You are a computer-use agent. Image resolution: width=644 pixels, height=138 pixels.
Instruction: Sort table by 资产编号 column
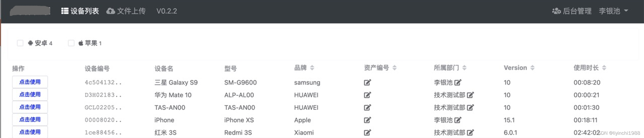click(394, 68)
